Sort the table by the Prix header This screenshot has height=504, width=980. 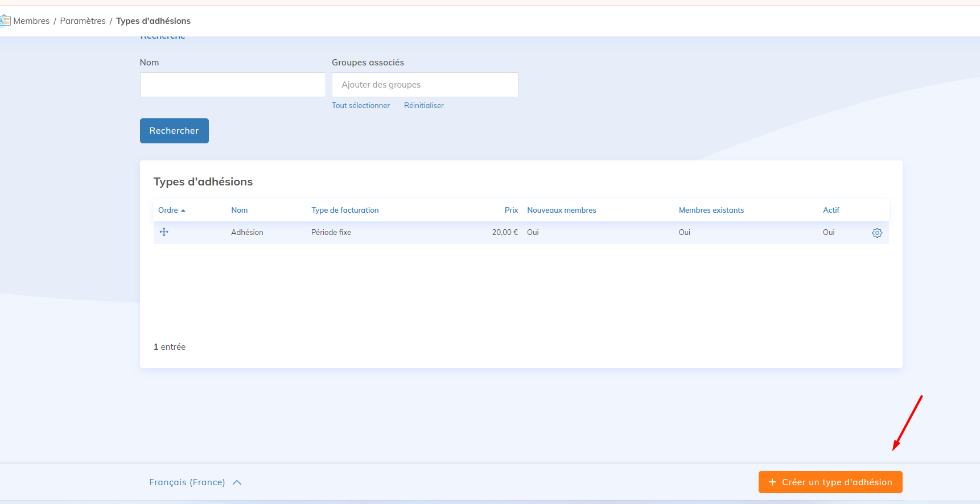(511, 210)
